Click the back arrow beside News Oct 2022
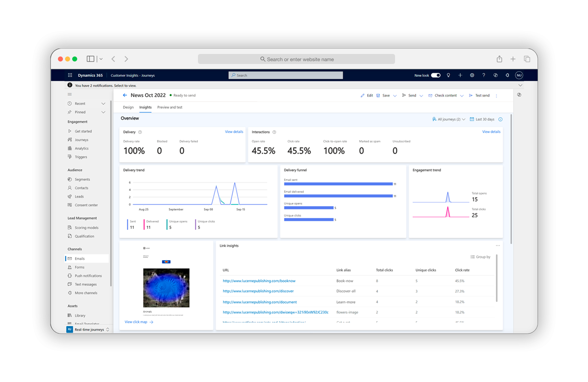Image resolution: width=588 pixels, height=382 pixels. (x=125, y=95)
